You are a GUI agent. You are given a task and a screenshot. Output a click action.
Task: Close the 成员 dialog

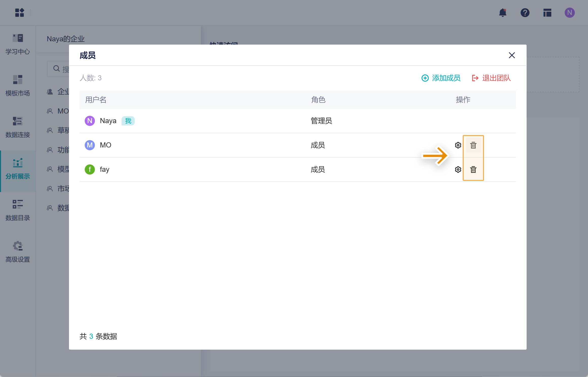pyautogui.click(x=512, y=55)
